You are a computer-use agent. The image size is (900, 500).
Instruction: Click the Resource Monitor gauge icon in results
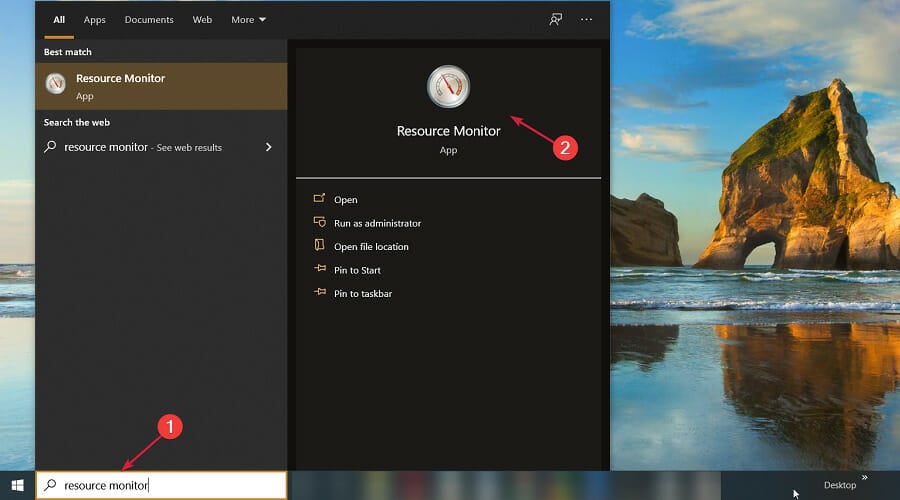[x=56, y=84]
